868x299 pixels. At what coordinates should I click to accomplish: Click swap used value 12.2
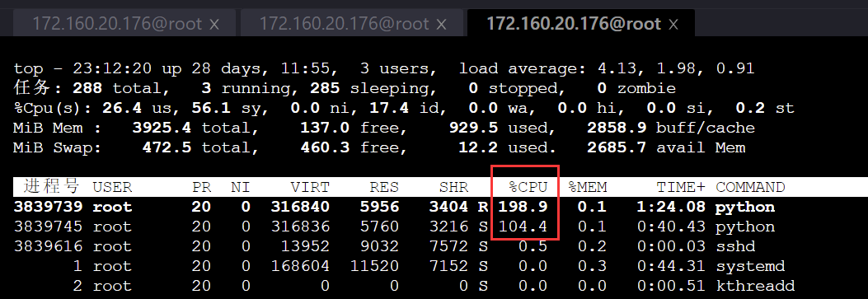[x=478, y=148]
